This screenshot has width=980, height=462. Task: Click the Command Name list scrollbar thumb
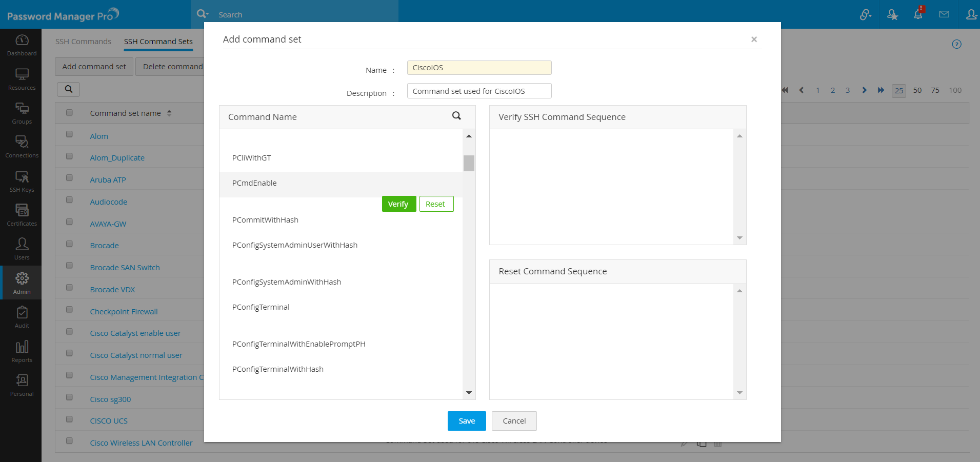469,163
